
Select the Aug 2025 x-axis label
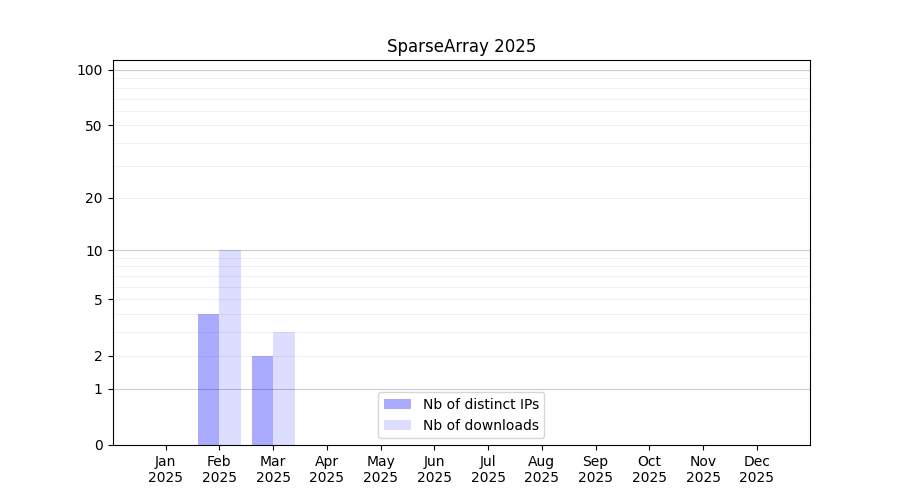click(542, 469)
